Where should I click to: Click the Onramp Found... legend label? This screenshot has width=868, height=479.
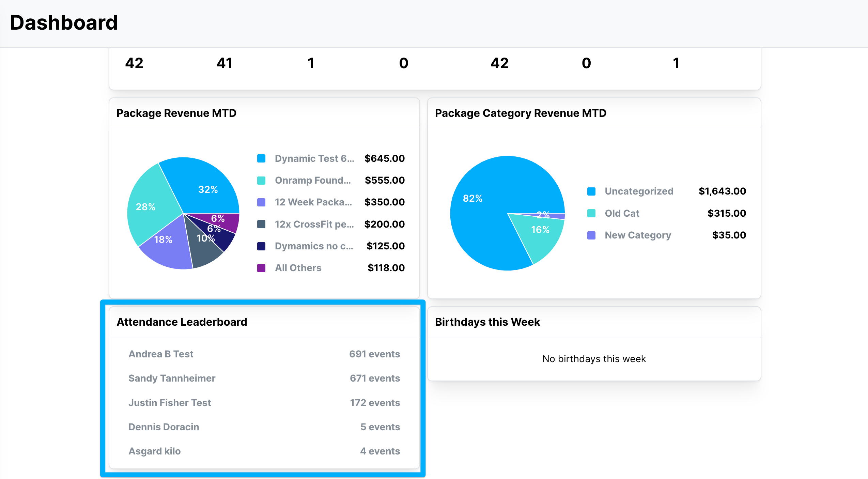coord(313,180)
